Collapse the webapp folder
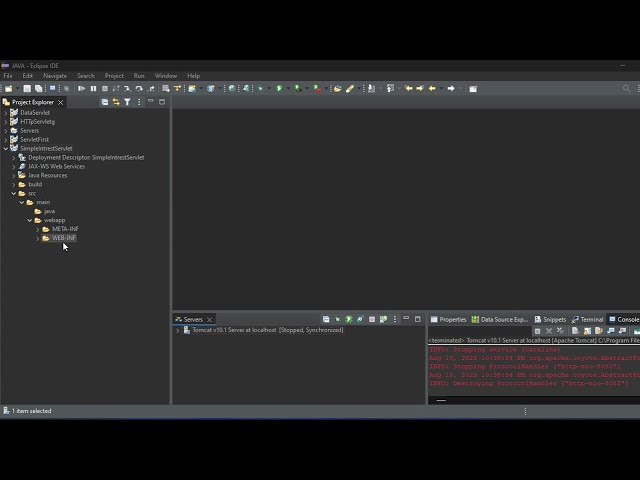Image resolution: width=640 pixels, height=480 pixels. 29,220
